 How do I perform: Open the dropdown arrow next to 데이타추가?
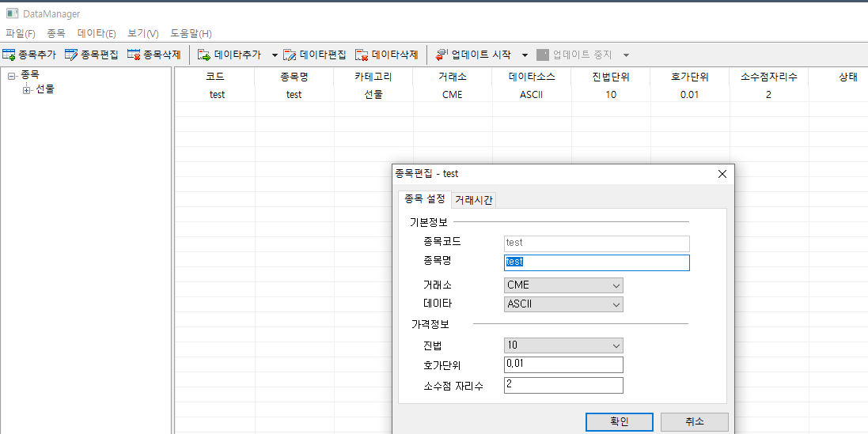(275, 55)
